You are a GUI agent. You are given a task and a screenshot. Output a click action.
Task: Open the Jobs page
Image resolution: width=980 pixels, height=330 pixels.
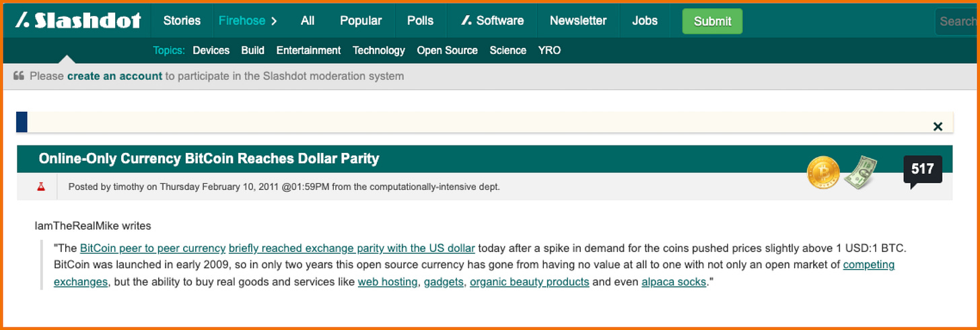pos(645,21)
